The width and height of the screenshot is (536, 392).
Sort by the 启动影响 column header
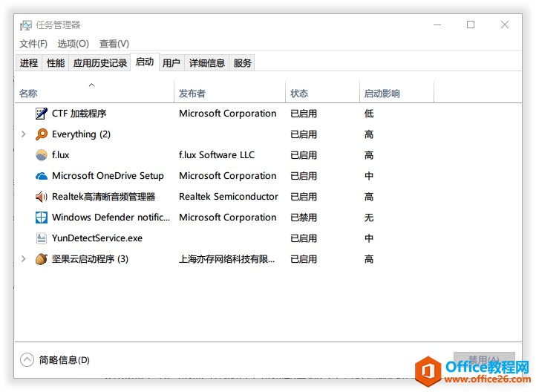tap(396, 91)
